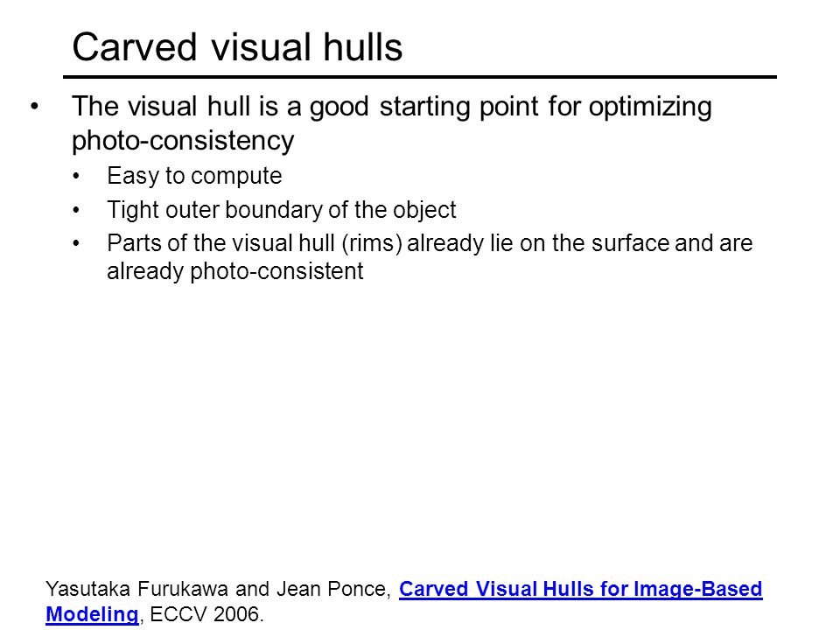Screen dimensions: 840x630
Task: Click the word optimizing in the main bullet
Action: click(650, 108)
